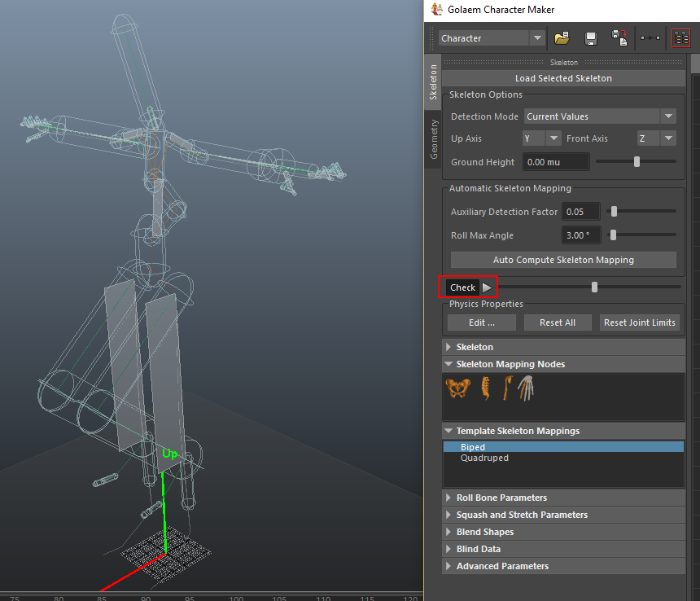Collapse the Skeleton Mapping Nodes section
Screen dimensions: 700x601
[x=563, y=364]
